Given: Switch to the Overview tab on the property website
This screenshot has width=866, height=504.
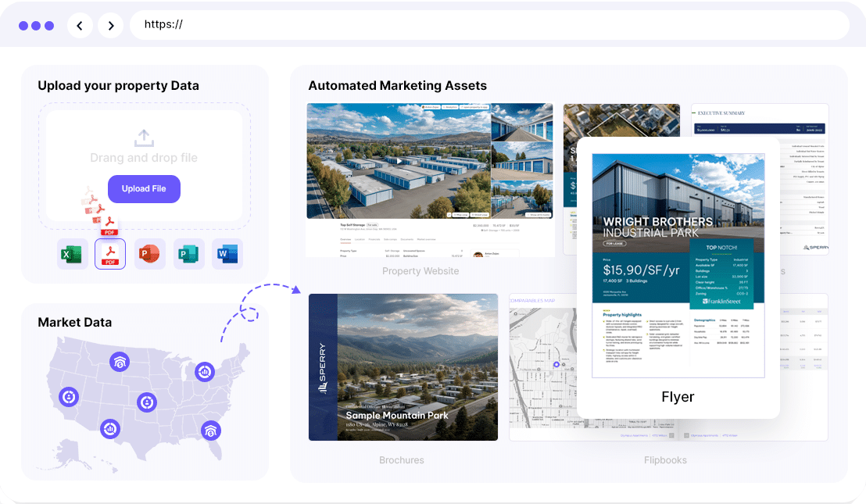Looking at the screenshot, I should tap(347, 239).
